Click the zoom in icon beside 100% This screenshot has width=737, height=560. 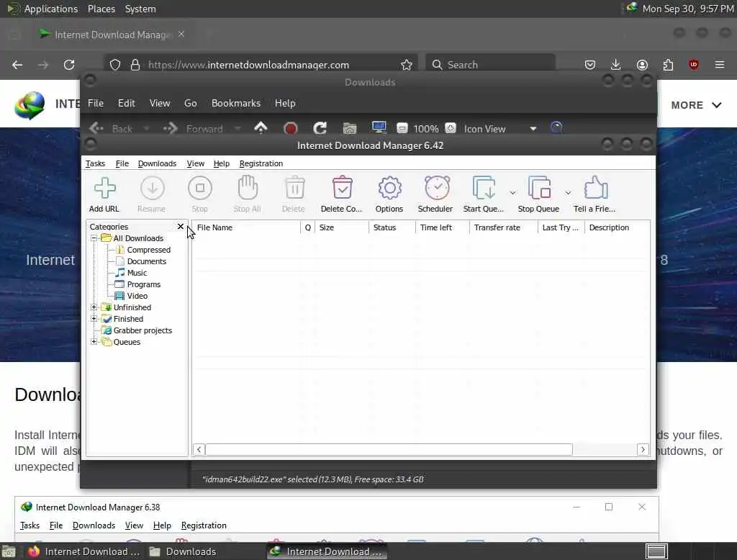[451, 128]
